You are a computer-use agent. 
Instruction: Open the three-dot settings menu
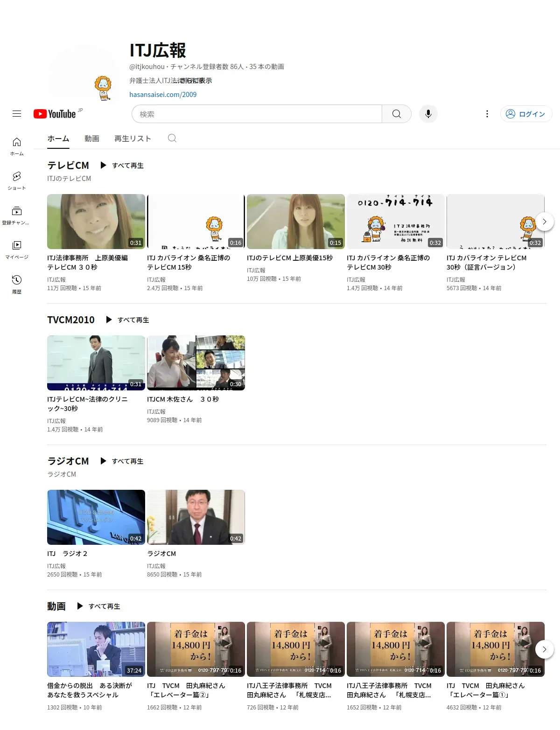[x=487, y=114]
